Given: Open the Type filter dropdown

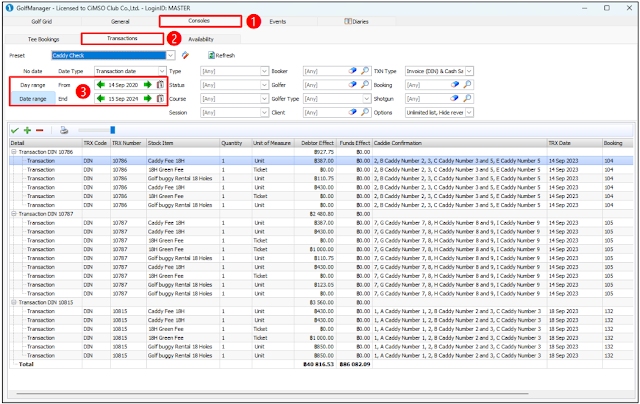Looking at the screenshot, I should click(x=264, y=71).
